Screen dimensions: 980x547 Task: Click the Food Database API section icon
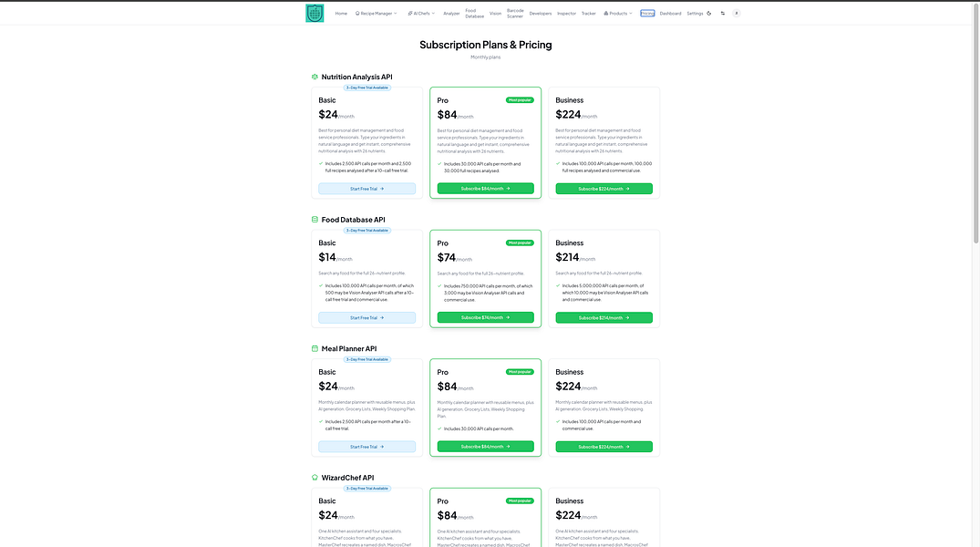click(x=315, y=220)
